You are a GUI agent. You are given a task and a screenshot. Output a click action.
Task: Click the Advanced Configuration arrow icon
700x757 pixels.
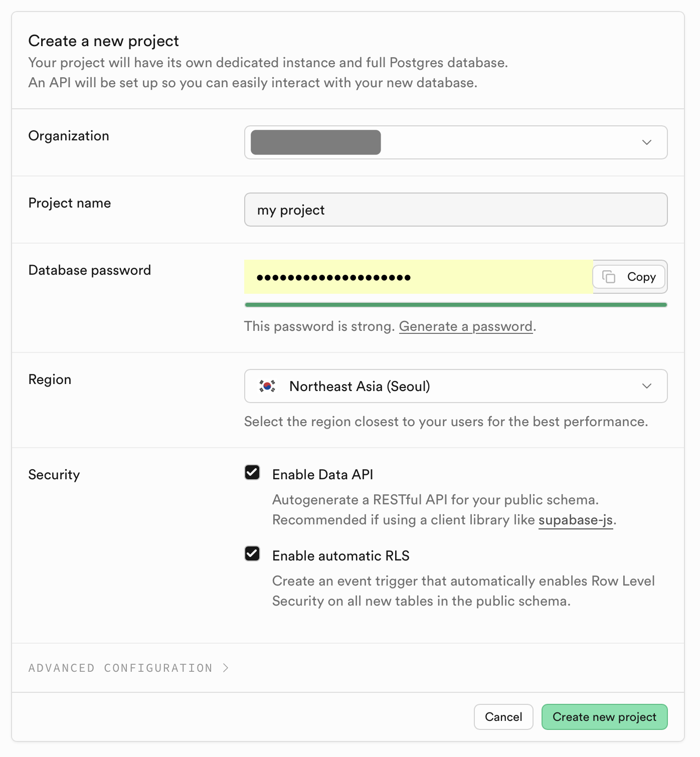click(226, 668)
